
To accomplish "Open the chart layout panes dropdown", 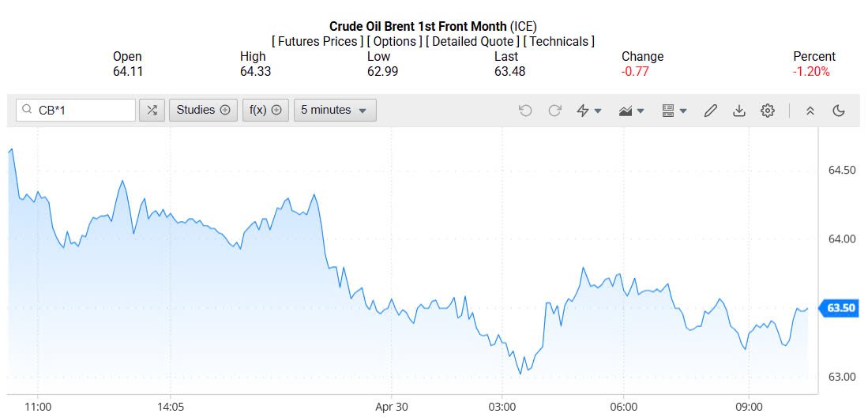I will click(674, 111).
